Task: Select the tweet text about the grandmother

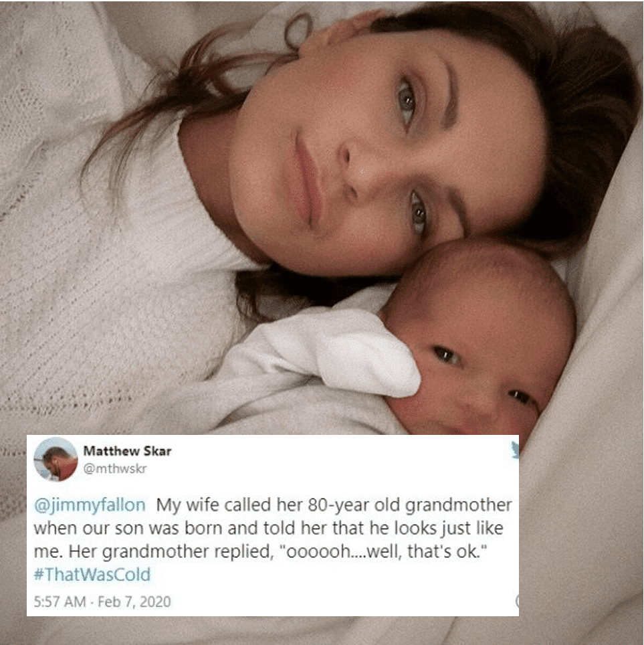Action: click(272, 539)
